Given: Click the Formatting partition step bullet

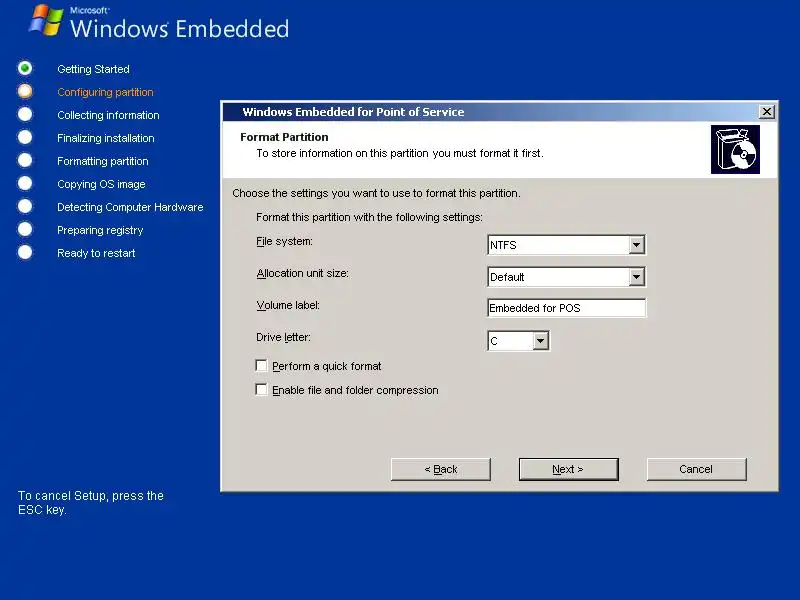Looking at the screenshot, I should (25, 160).
